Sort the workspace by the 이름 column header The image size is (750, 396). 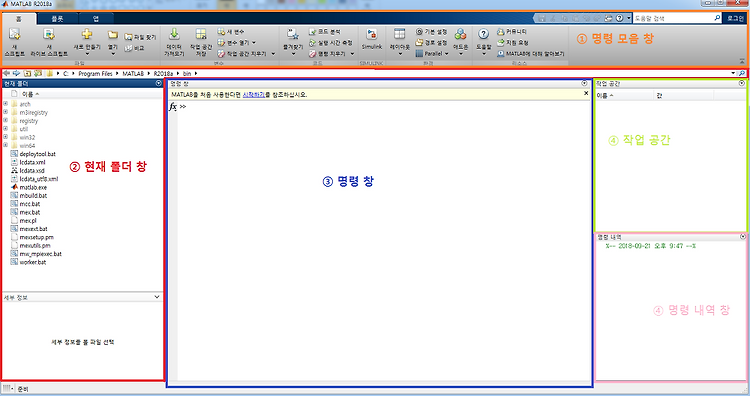pyautogui.click(x=624, y=96)
